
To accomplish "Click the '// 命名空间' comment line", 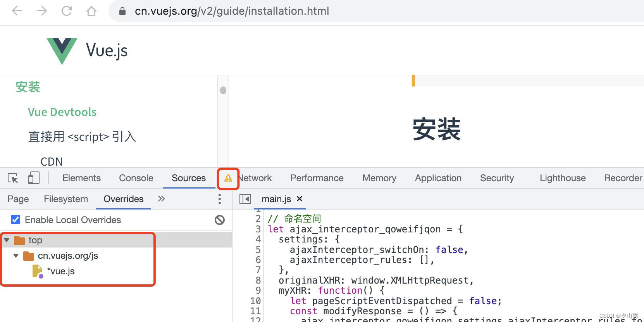I will pos(294,219).
